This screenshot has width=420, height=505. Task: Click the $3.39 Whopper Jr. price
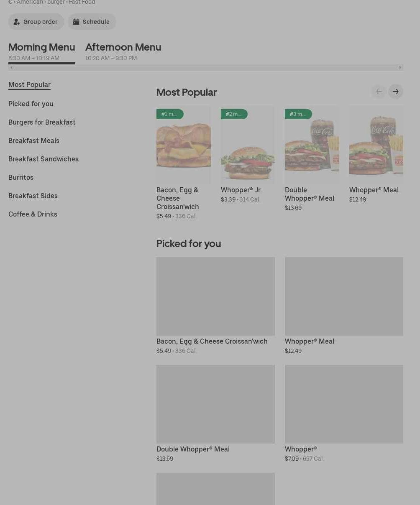(228, 199)
